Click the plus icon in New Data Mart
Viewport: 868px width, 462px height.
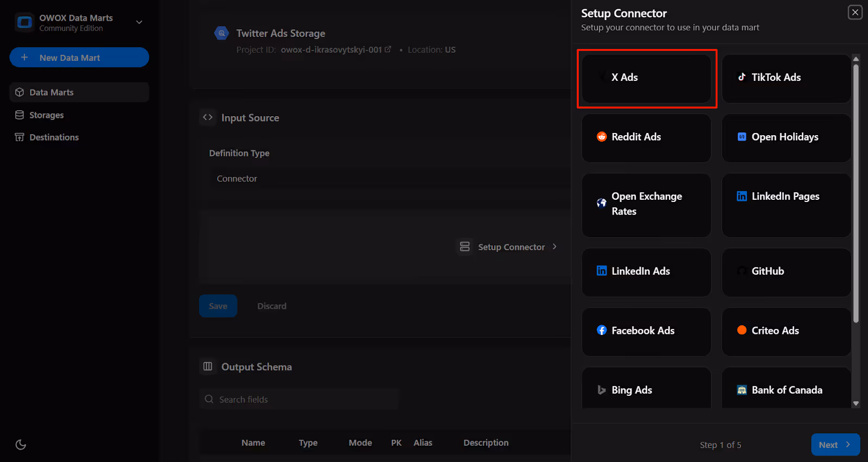click(24, 58)
